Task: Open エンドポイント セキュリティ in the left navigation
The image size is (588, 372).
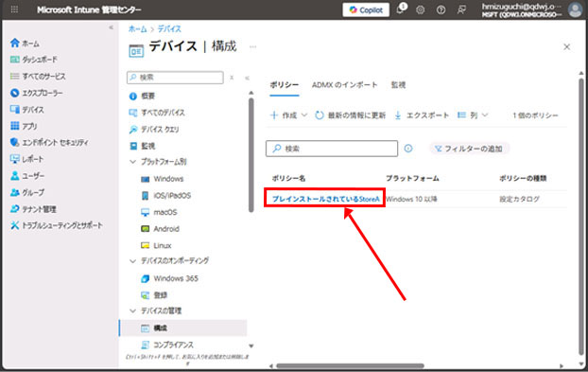Action: coord(49,142)
